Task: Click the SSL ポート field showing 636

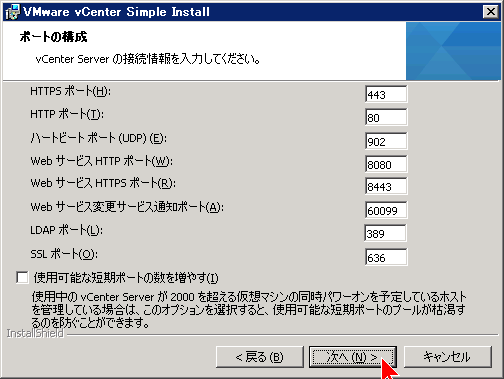Action: point(386,257)
